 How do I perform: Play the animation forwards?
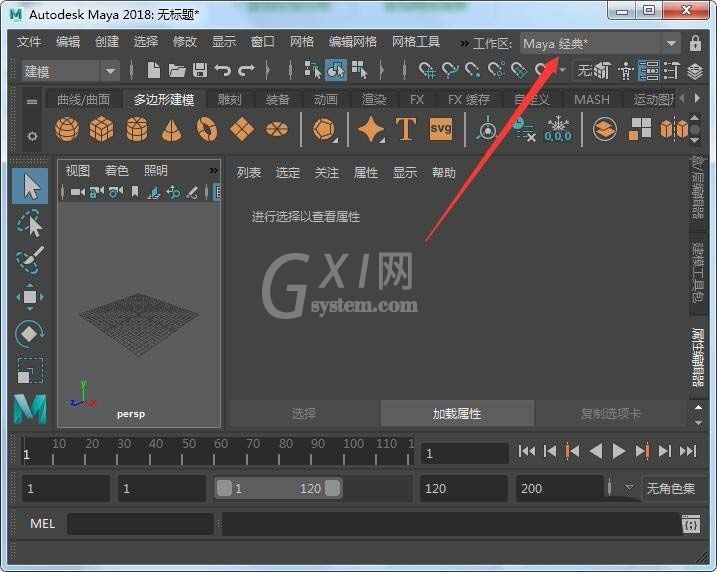[618, 452]
